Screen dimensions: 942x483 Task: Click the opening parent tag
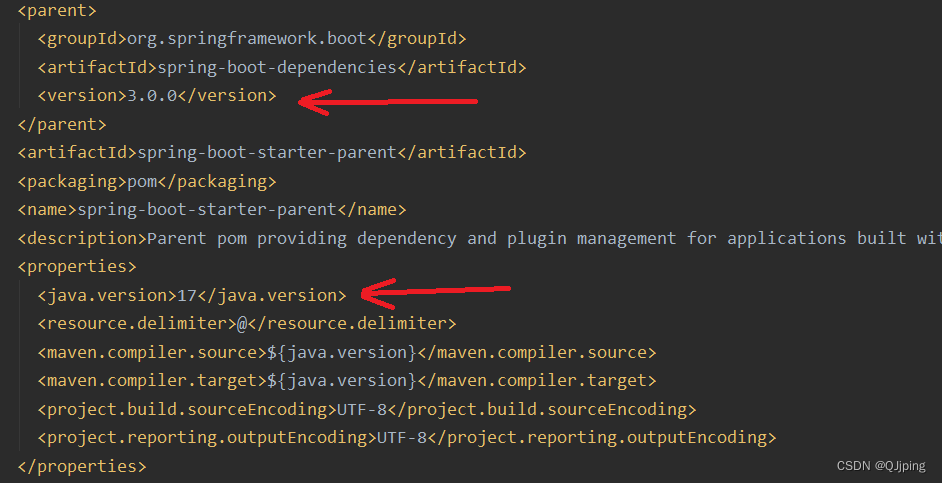[57, 10]
